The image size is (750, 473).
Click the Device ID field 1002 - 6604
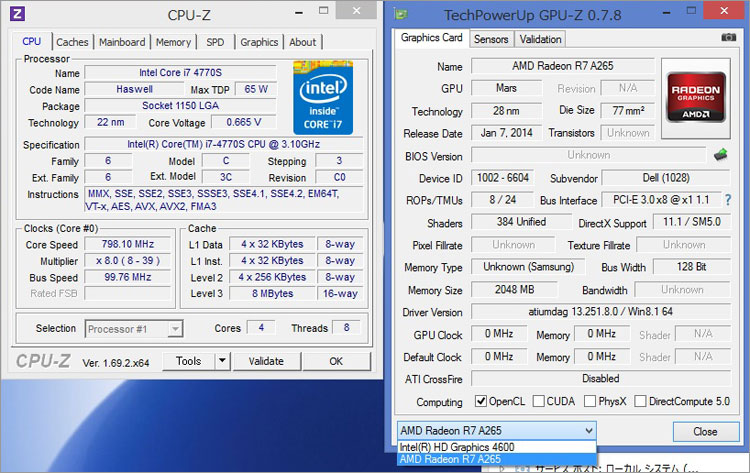tap(502, 178)
